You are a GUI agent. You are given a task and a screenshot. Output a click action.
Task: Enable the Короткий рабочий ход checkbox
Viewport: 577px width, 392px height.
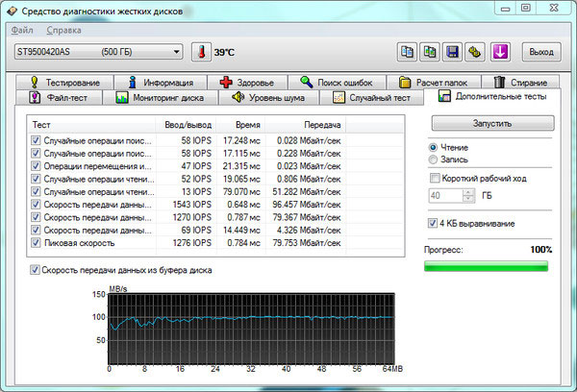(x=435, y=178)
